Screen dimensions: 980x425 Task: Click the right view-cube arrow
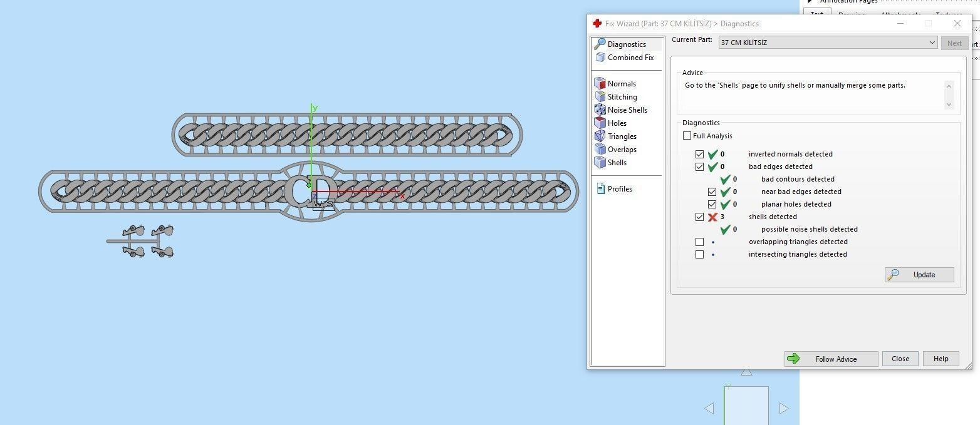[x=783, y=409]
